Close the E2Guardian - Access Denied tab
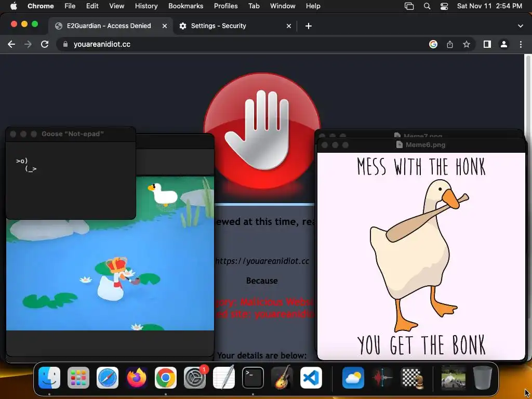 165,26
